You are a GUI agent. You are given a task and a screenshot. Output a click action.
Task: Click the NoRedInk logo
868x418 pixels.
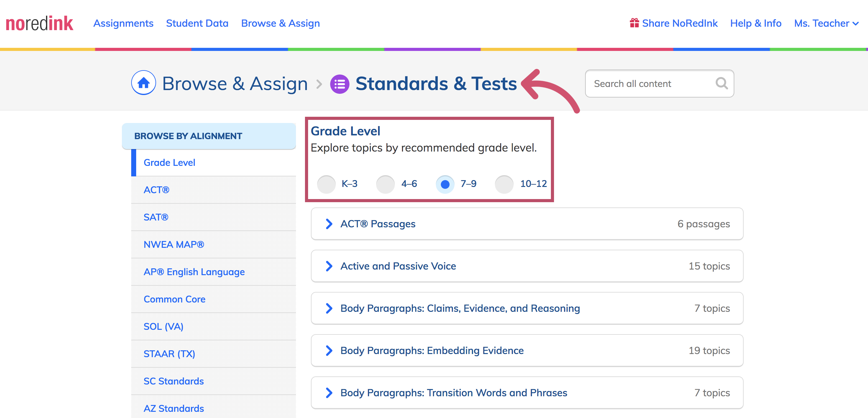39,23
